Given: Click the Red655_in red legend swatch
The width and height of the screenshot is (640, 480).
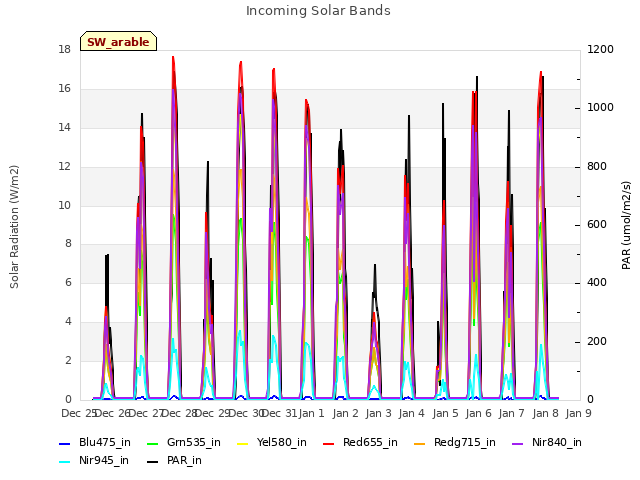Looking at the screenshot, I should [x=329, y=444].
